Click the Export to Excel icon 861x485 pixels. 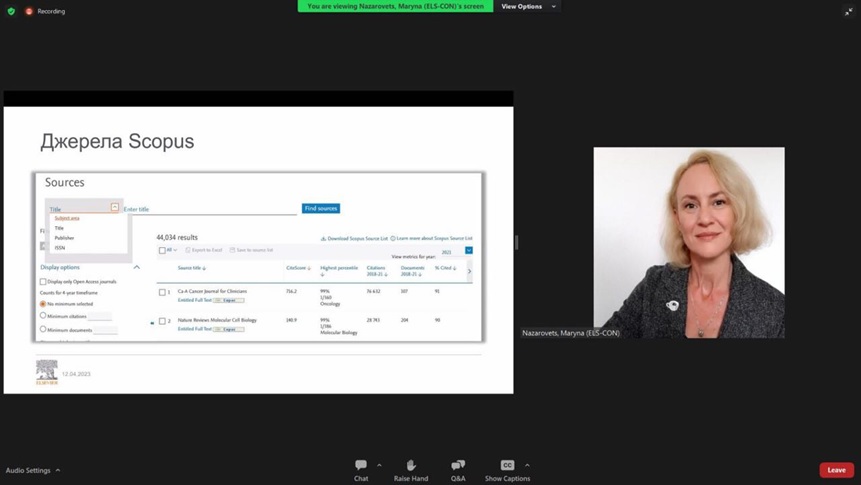(x=188, y=250)
